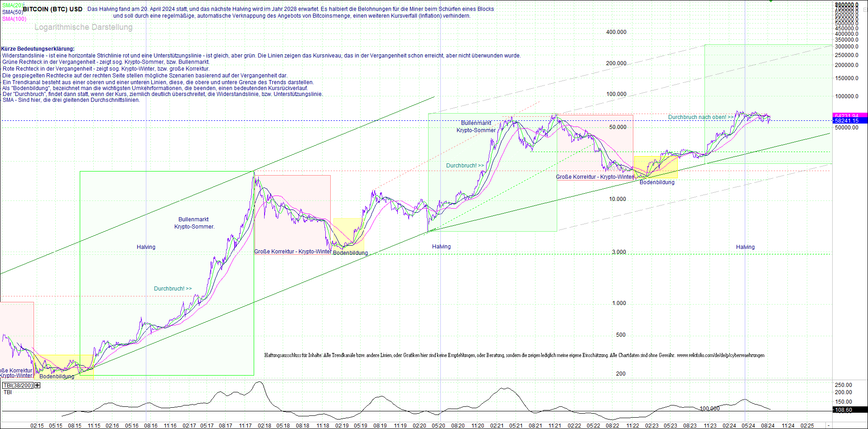Expand the BITCOIN (BTC) USD chart title

point(53,8)
